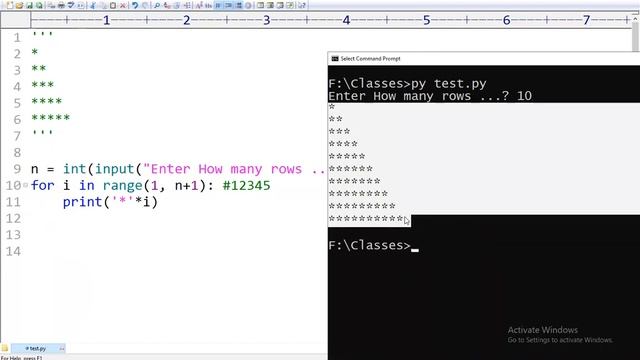Click the Help question mark icon
Screen dimensions: 640x360
(x=302, y=5)
